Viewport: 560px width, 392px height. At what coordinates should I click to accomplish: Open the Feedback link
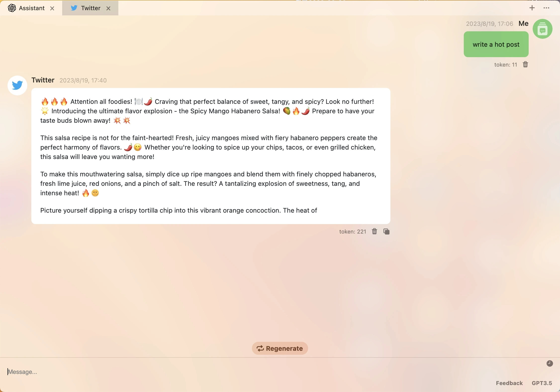pyautogui.click(x=509, y=383)
